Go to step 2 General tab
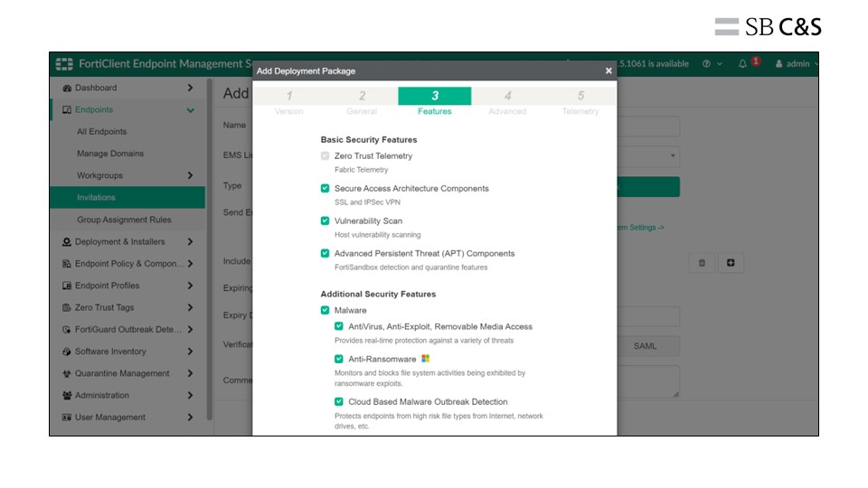The width and height of the screenshot is (868, 488). point(362,102)
